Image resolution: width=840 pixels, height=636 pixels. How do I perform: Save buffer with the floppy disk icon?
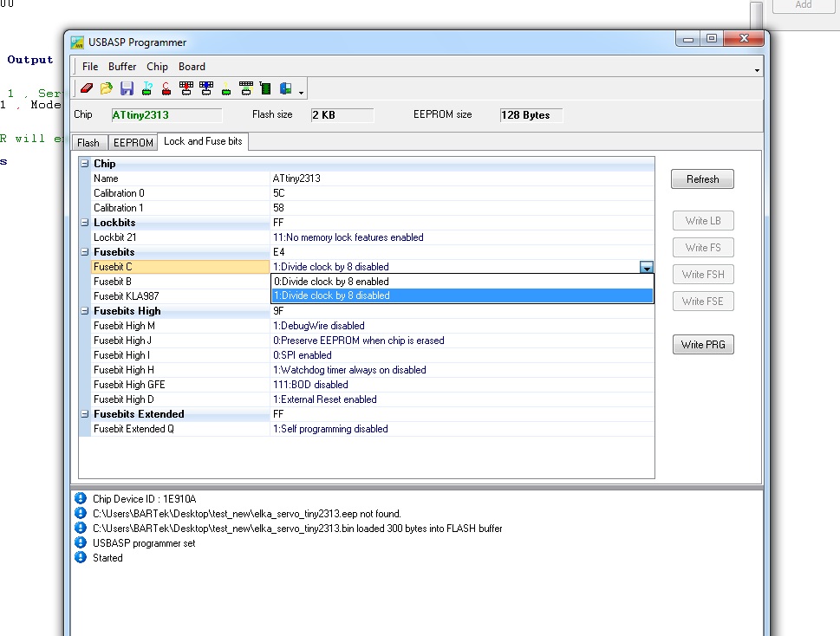127,88
